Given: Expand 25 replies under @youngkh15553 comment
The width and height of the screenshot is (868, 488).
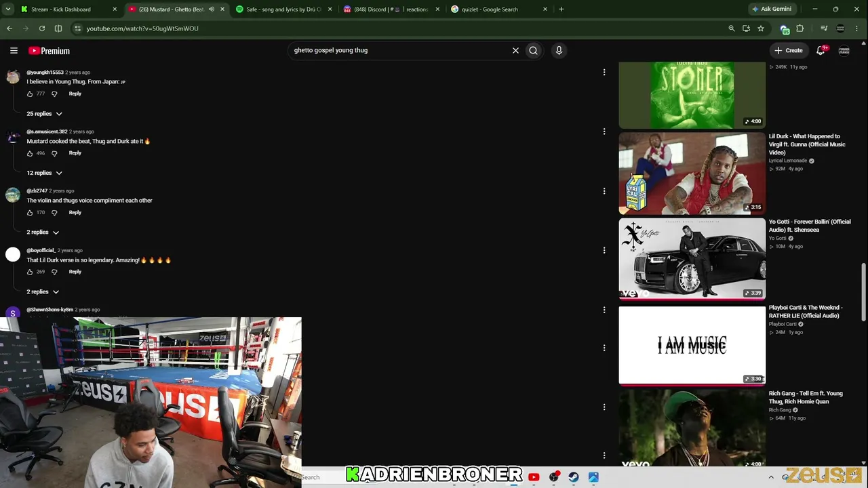Looking at the screenshot, I should point(45,114).
